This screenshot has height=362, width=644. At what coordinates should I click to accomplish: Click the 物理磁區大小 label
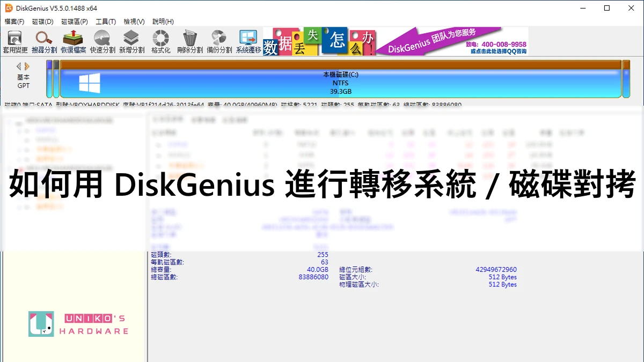[x=359, y=285]
